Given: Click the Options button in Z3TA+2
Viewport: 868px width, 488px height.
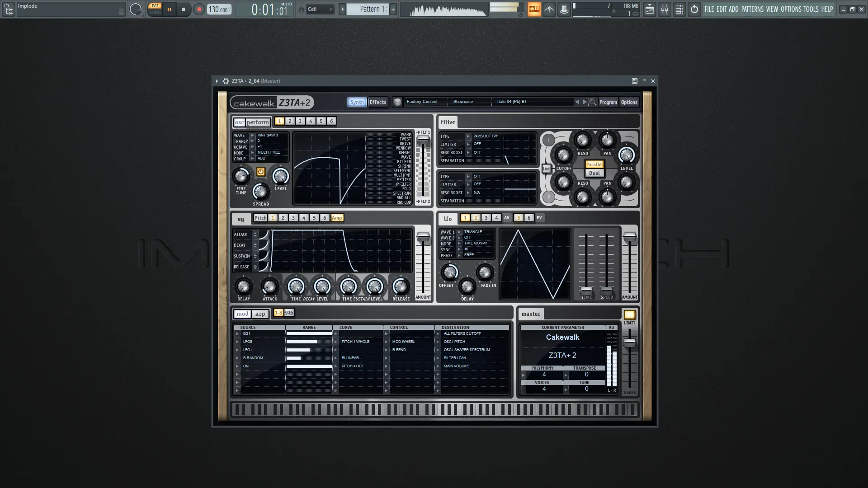Looking at the screenshot, I should 629,102.
